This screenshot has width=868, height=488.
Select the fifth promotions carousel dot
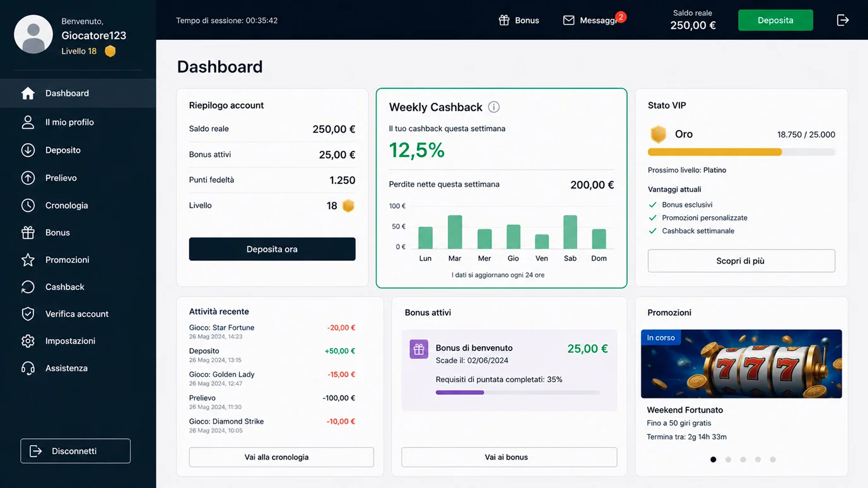[x=773, y=460]
